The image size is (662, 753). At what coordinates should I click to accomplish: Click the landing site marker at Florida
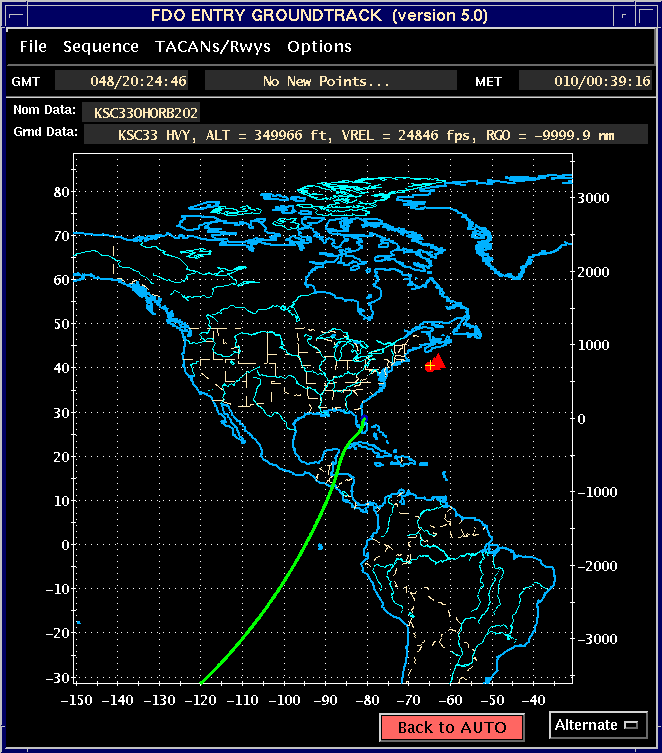click(364, 419)
